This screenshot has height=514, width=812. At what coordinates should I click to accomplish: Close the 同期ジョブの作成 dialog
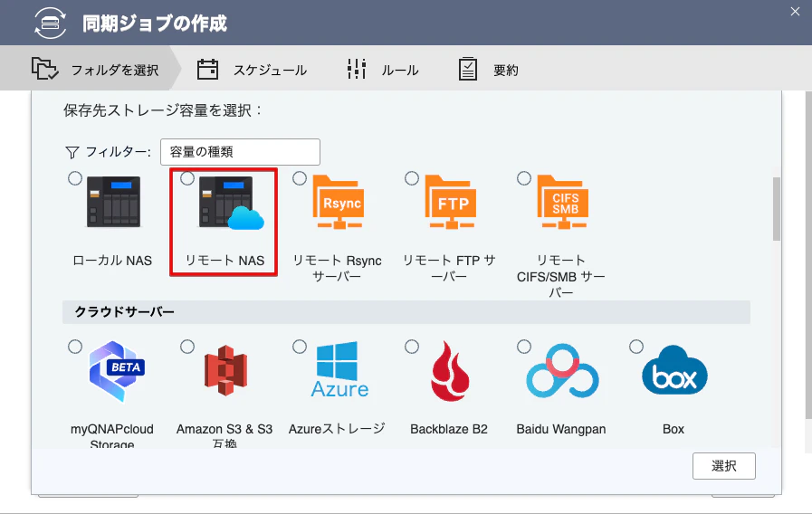pyautogui.click(x=796, y=12)
